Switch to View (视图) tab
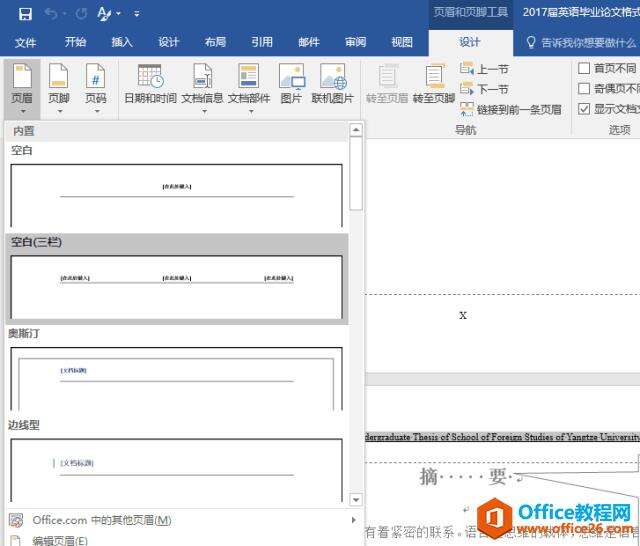Screen dimensions: 640x546 coord(402,42)
